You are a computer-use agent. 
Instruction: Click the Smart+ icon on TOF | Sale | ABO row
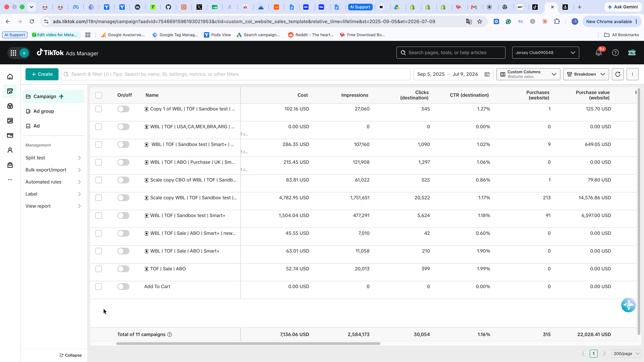[x=147, y=269]
